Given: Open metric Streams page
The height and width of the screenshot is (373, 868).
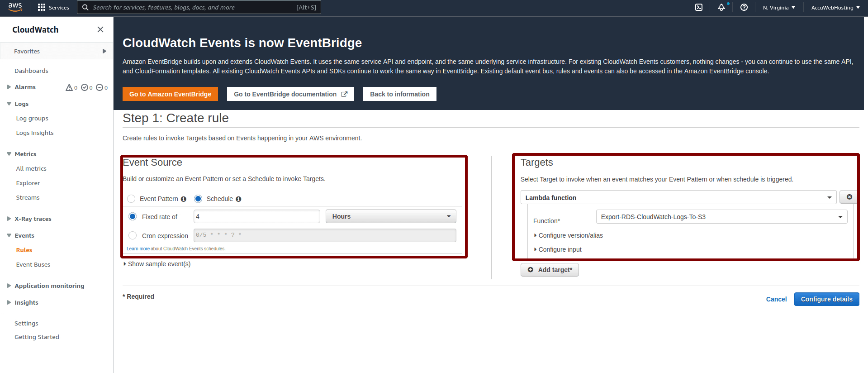Looking at the screenshot, I should (x=28, y=197).
